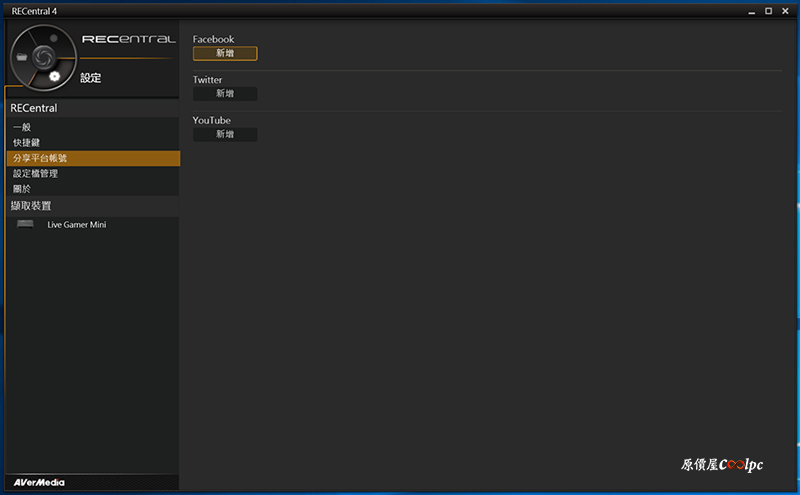
Task: Click the AVerMedia logo
Action: coord(39,483)
